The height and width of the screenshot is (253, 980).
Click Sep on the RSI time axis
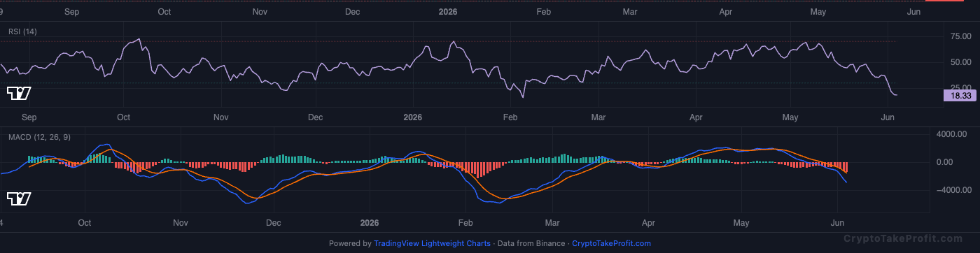pos(29,117)
